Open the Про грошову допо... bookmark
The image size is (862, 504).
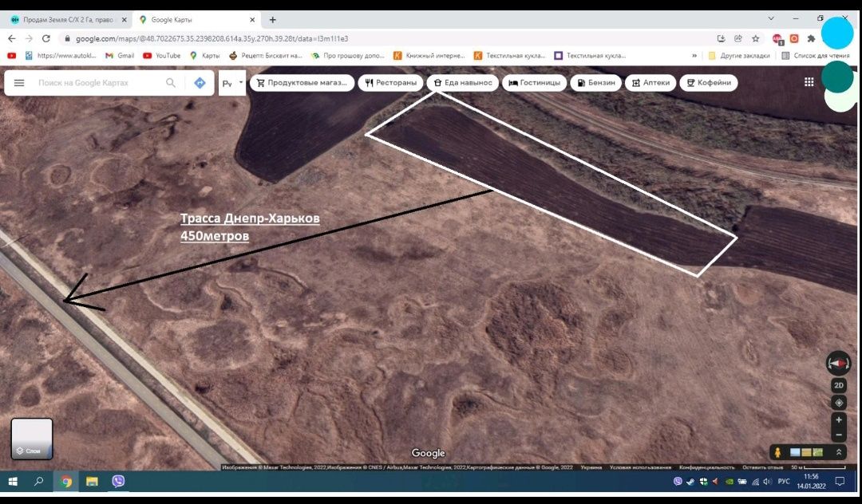(x=348, y=56)
